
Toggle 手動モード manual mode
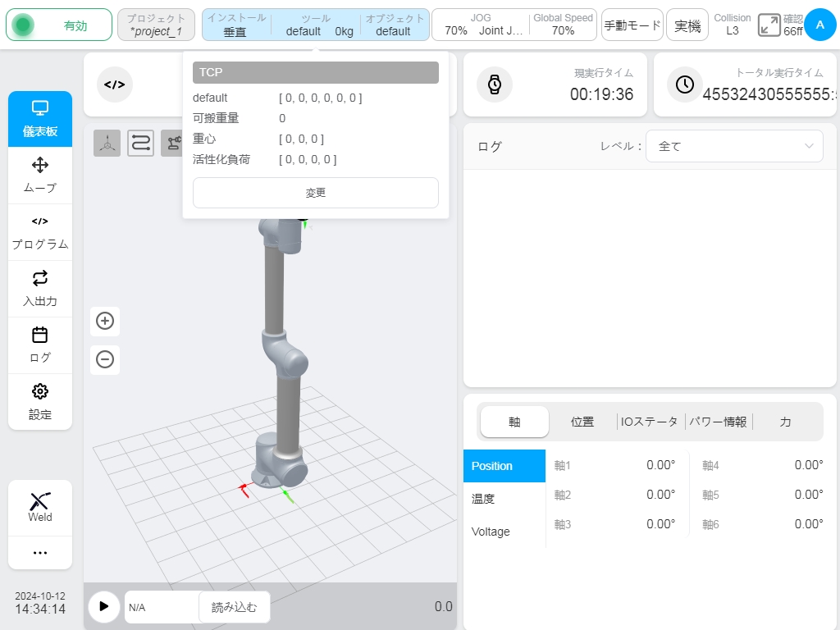click(x=632, y=25)
